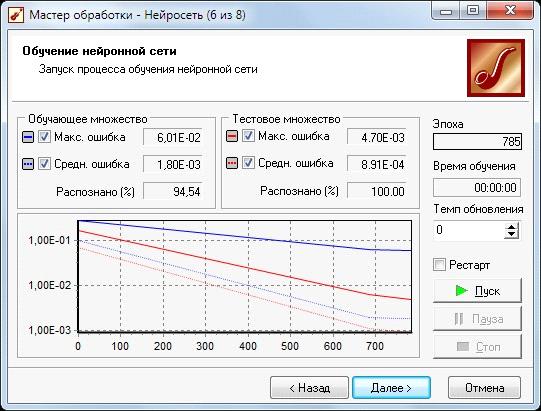The width and height of the screenshot is (541, 411).
Task: Click the wizard title bar app icon
Action: tap(15, 15)
